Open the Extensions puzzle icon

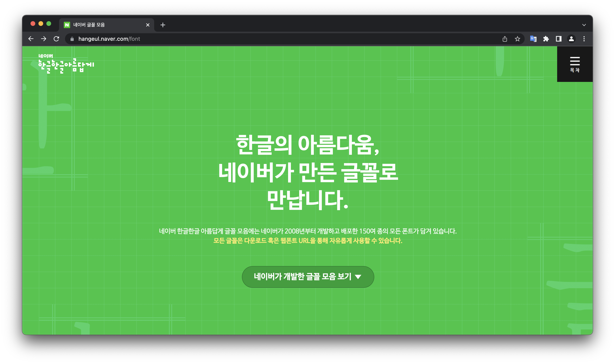[x=546, y=39]
